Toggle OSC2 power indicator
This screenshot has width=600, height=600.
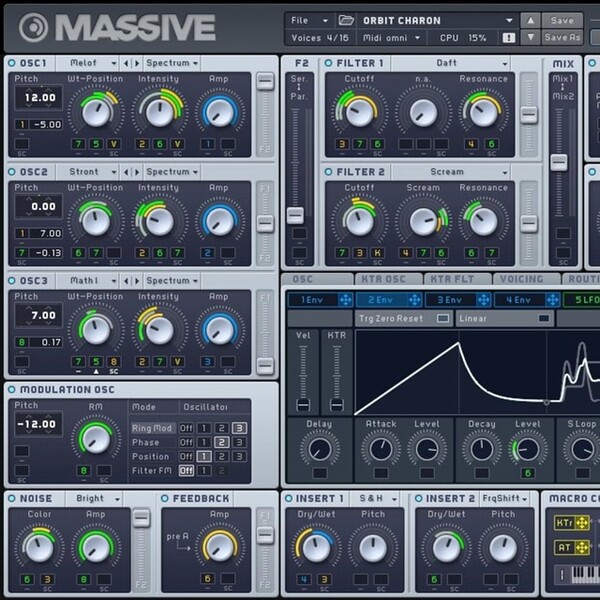tap(12, 172)
